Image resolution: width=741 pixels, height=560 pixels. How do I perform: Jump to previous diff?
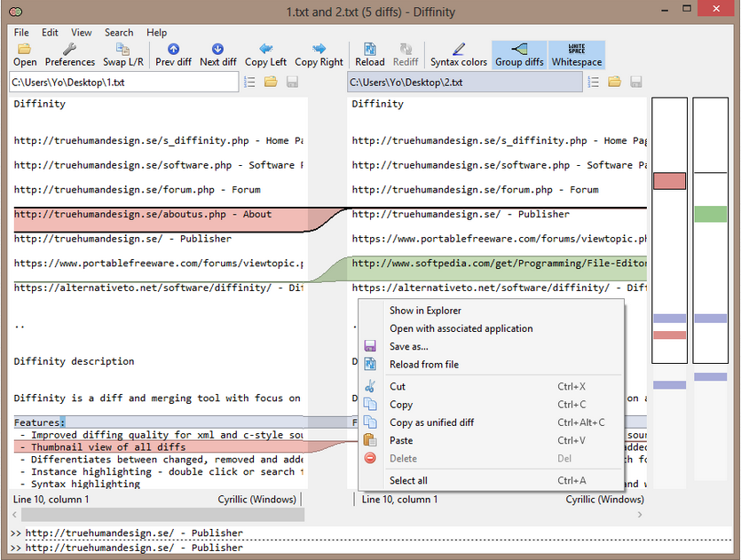173,55
